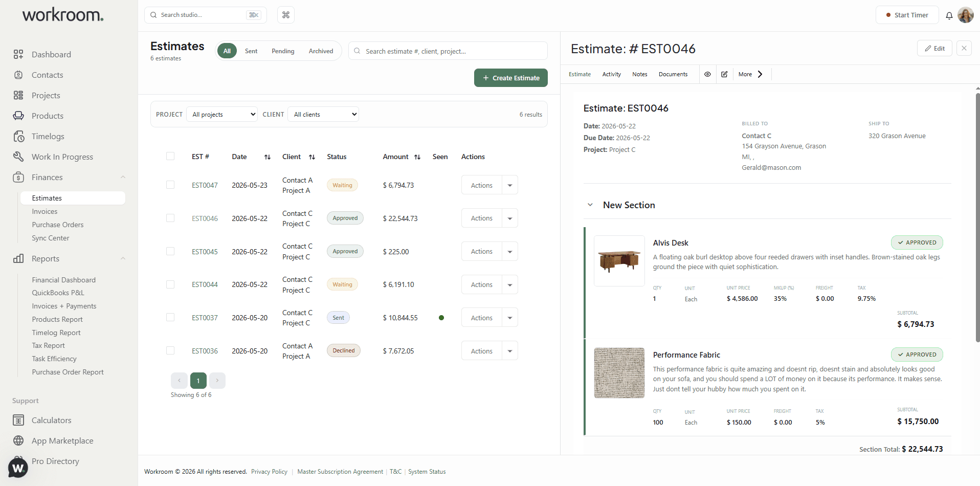Click the estimate panel vertical scrollbar
Screen dimensions: 980x486
[977, 217]
